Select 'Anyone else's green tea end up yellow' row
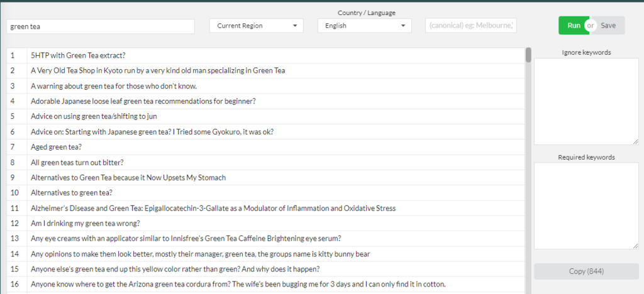This screenshot has height=294, width=644. [x=266, y=269]
